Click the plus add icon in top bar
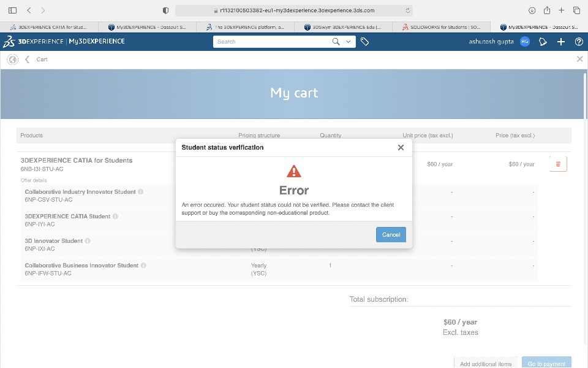 pyautogui.click(x=561, y=42)
